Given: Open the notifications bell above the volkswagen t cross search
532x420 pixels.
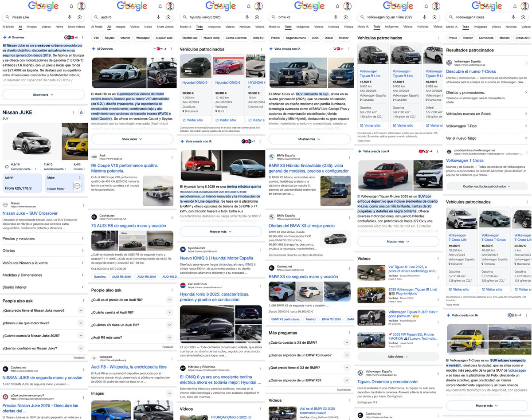Looking at the screenshot, I should click(x=515, y=6).
